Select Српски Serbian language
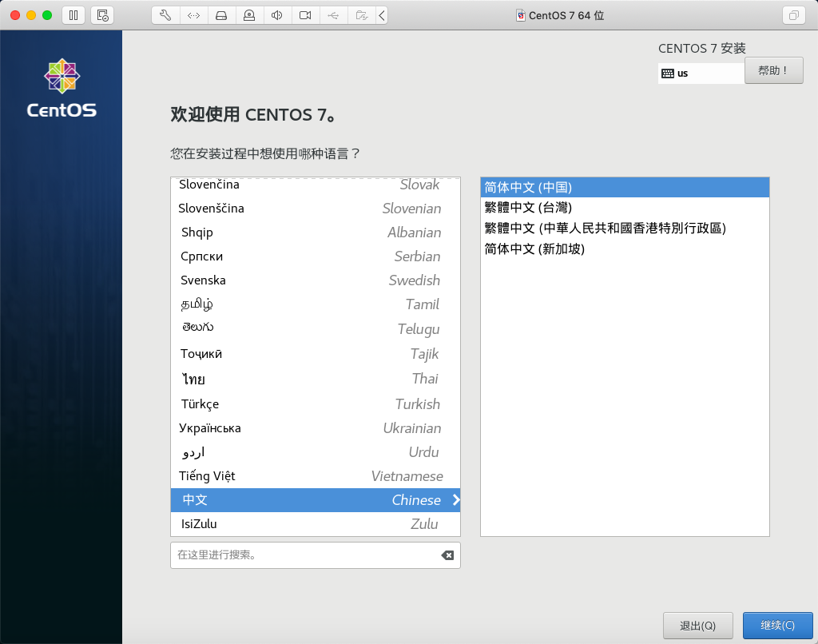The width and height of the screenshot is (818, 644). (315, 256)
